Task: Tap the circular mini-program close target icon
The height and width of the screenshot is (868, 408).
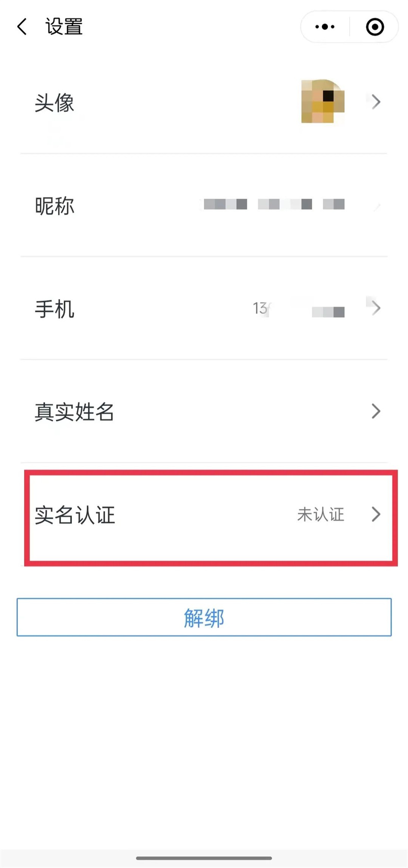Action: click(x=375, y=27)
